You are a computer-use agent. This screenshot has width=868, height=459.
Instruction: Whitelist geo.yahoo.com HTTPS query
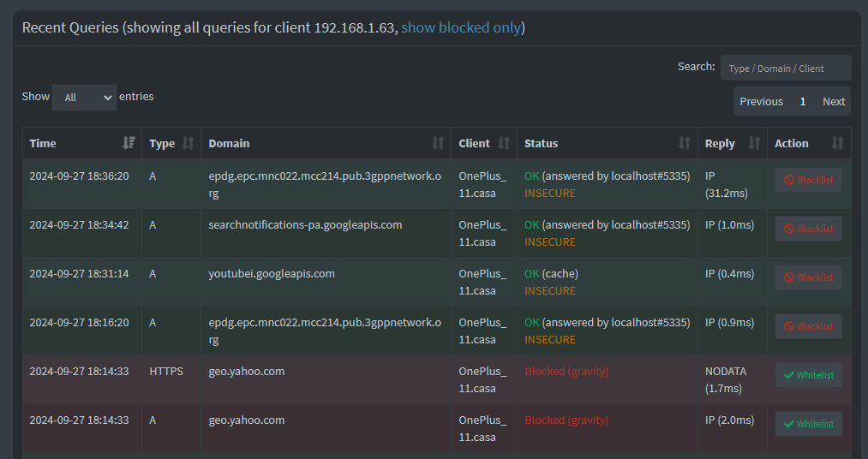pos(809,375)
